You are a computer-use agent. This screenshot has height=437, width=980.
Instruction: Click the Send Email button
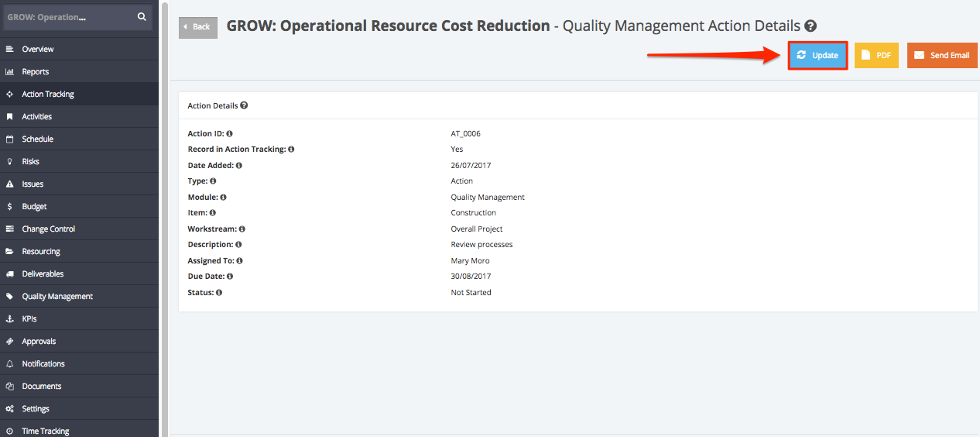(x=942, y=55)
